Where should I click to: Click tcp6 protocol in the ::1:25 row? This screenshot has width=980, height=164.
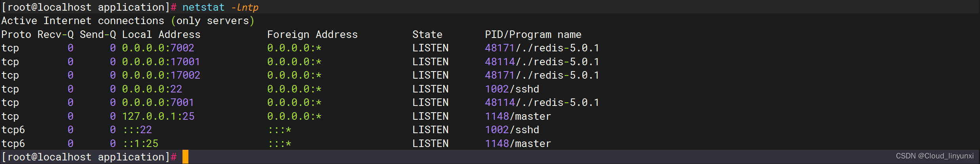click(13, 143)
